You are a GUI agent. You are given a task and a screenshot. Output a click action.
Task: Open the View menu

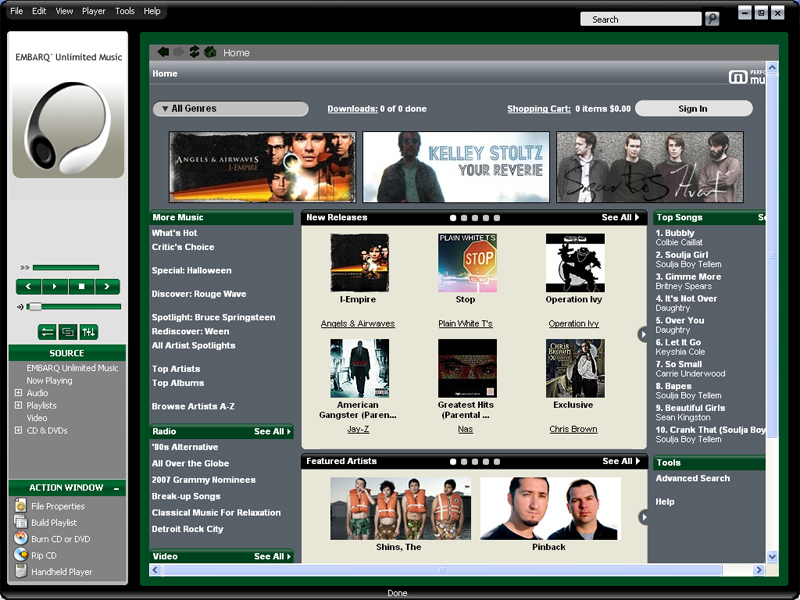point(64,11)
